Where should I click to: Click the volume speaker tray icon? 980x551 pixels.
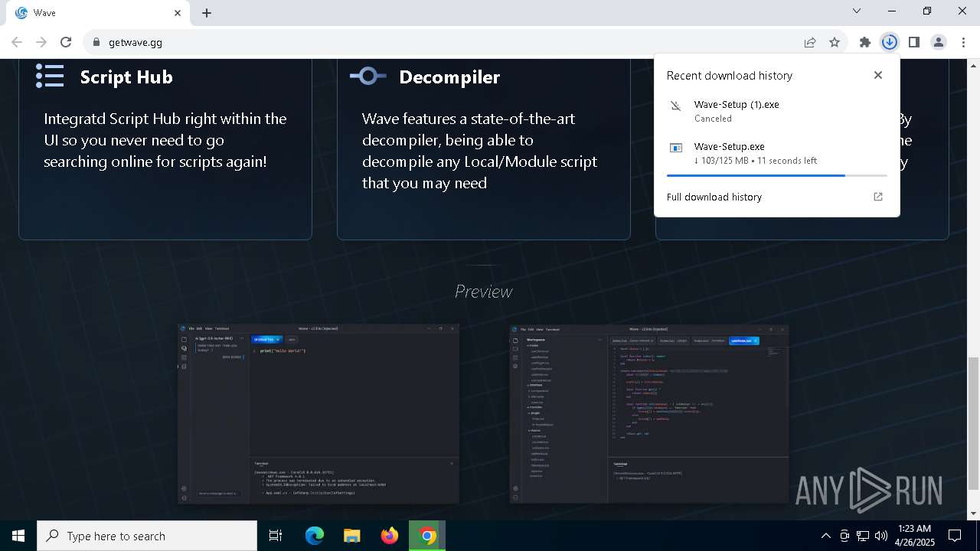881,536
